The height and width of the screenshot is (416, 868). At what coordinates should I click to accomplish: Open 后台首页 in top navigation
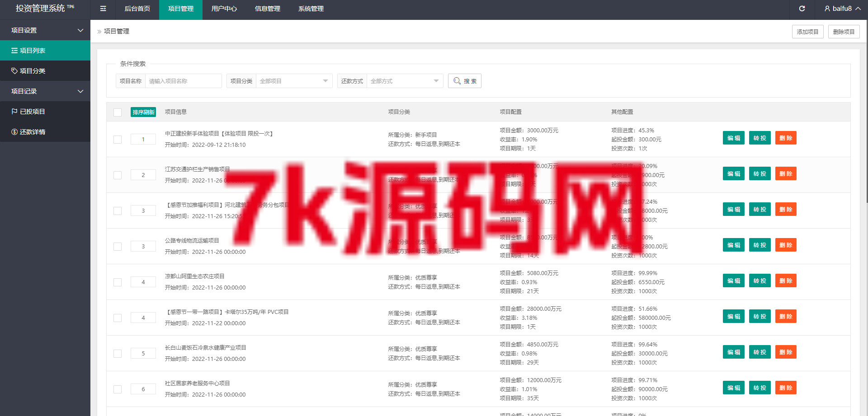(137, 9)
